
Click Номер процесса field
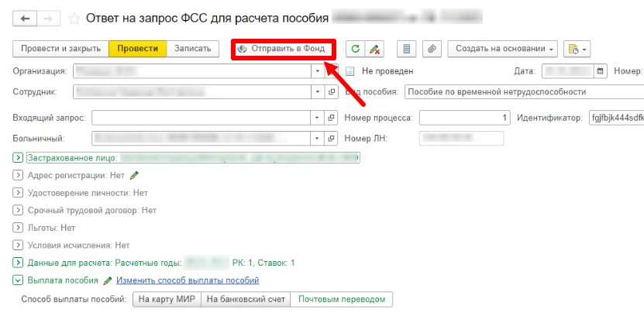464,118
